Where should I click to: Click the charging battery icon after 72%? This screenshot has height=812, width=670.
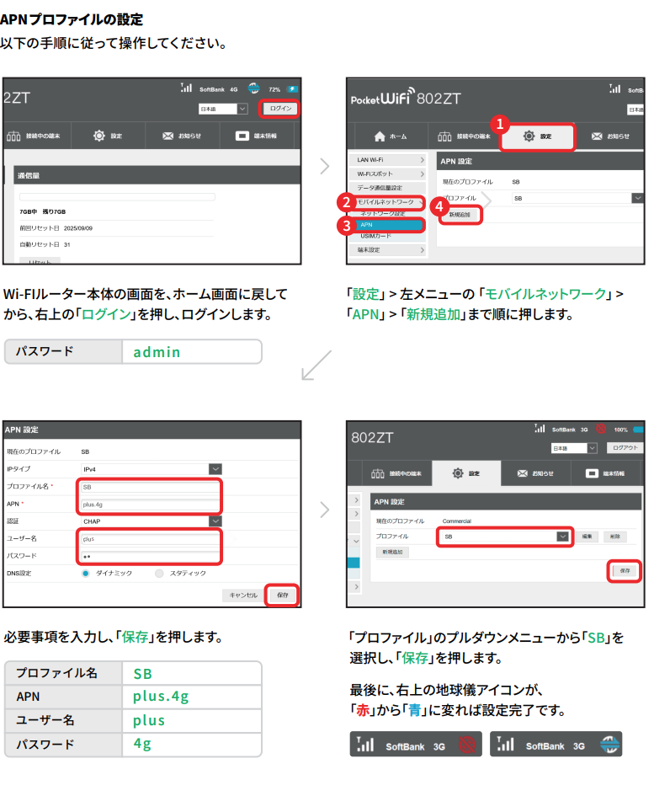click(293, 89)
